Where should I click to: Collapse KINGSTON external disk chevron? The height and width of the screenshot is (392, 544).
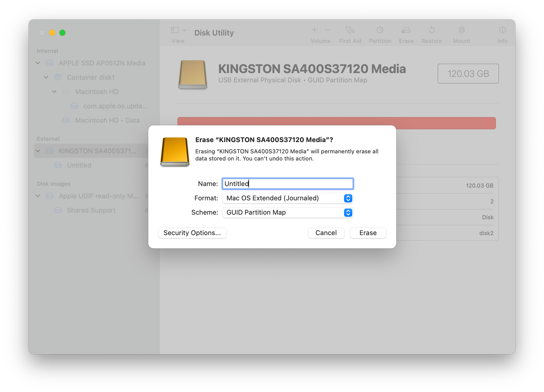tap(38, 151)
